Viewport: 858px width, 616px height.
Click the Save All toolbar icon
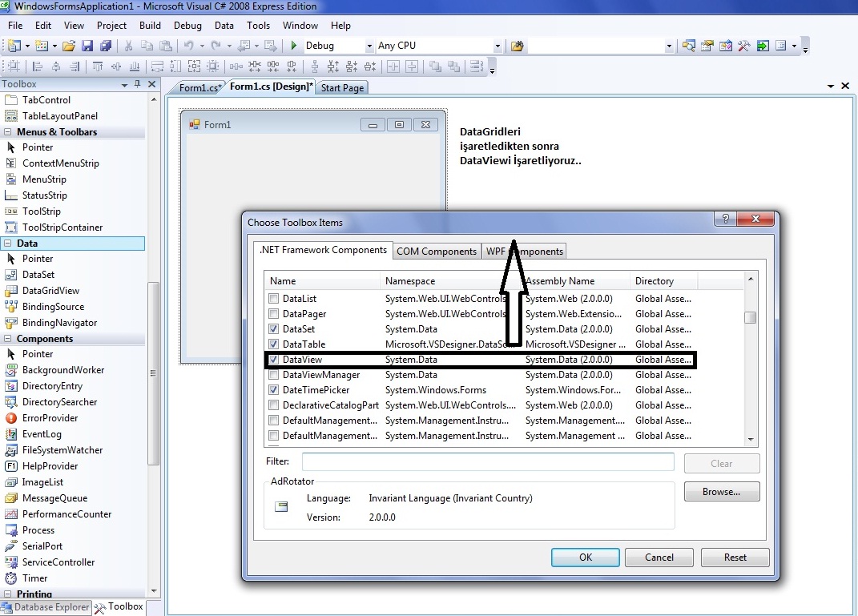point(105,46)
